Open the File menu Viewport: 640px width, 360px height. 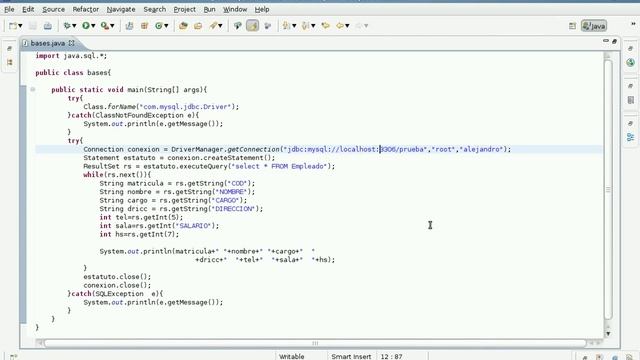tap(9, 9)
